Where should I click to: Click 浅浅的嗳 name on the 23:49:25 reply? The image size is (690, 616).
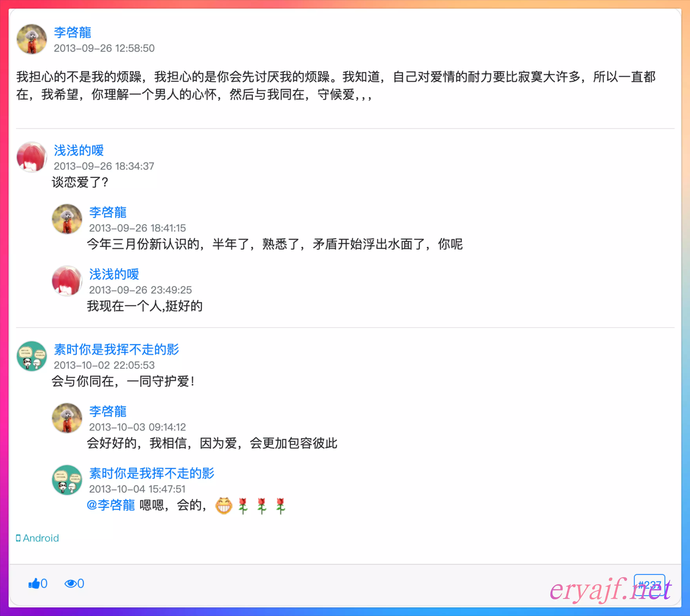pos(114,274)
